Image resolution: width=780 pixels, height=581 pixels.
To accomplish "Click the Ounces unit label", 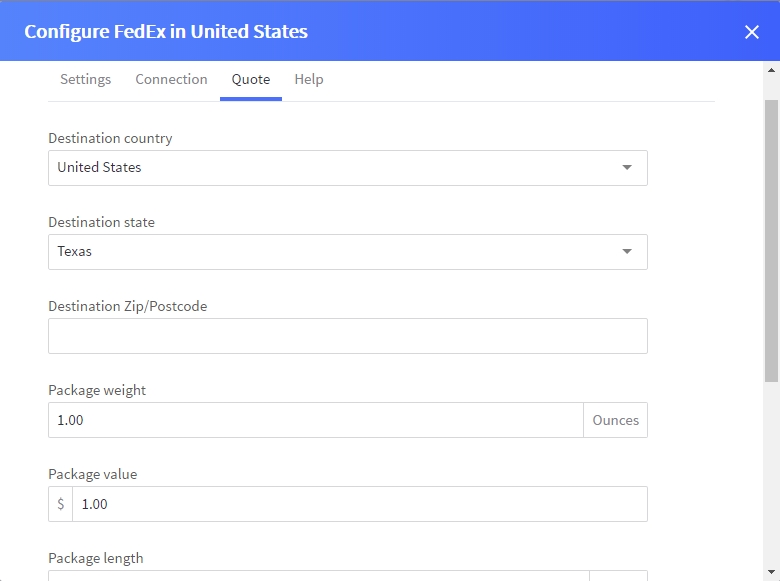I will pos(615,420).
